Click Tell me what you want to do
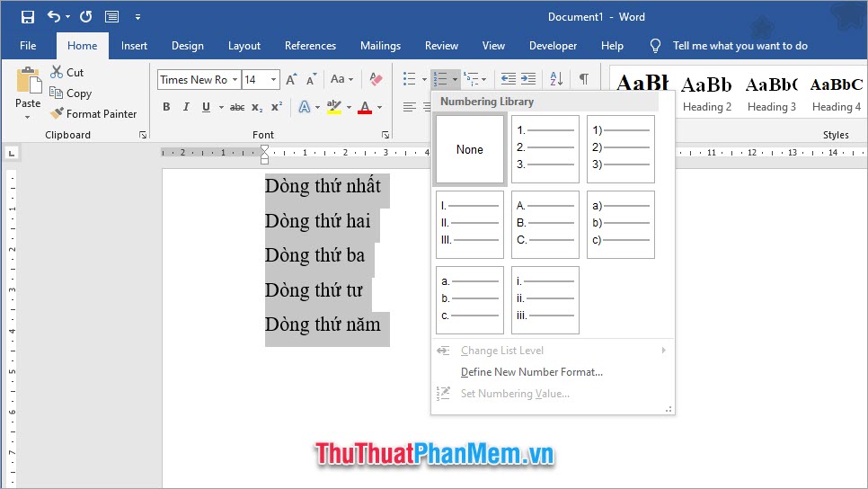Screen dimensions: 868x489 [x=740, y=46]
